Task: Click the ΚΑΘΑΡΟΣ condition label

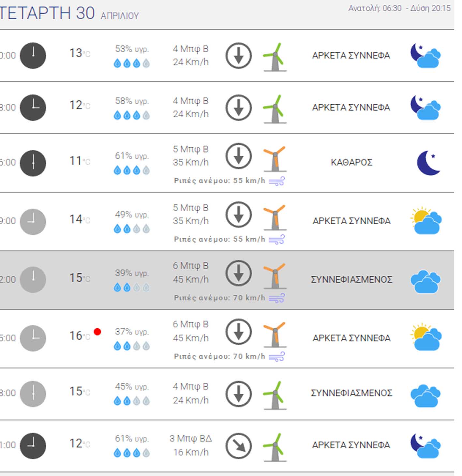Action: point(351,162)
